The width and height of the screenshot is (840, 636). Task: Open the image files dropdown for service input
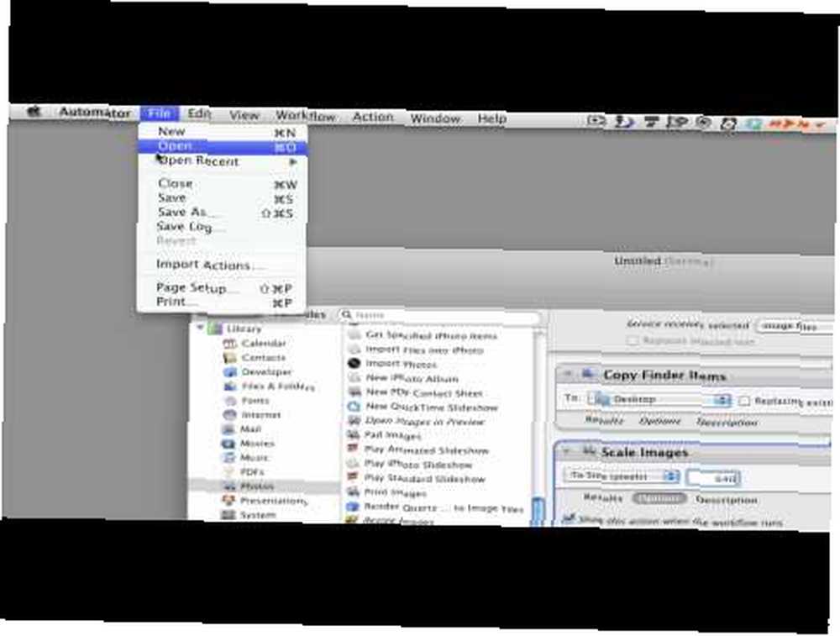pos(795,326)
